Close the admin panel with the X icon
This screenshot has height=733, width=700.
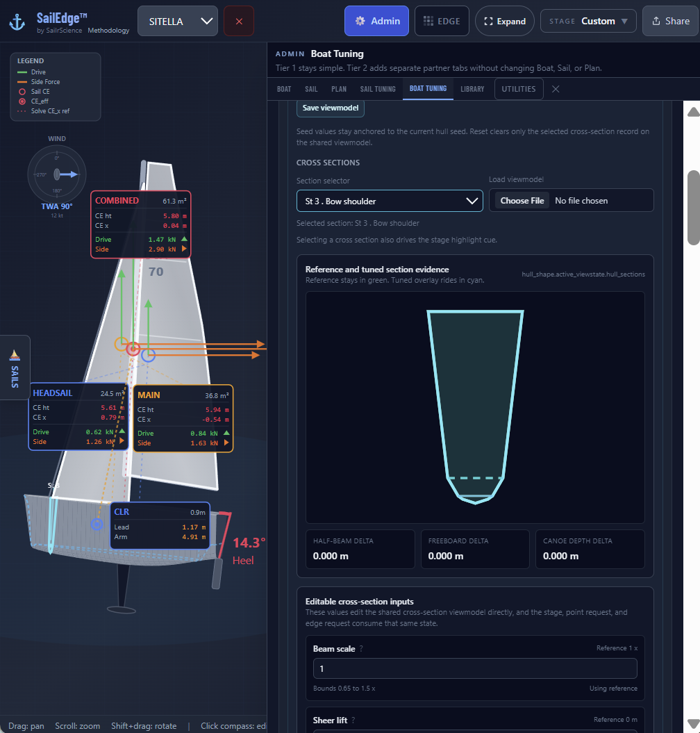tap(556, 89)
